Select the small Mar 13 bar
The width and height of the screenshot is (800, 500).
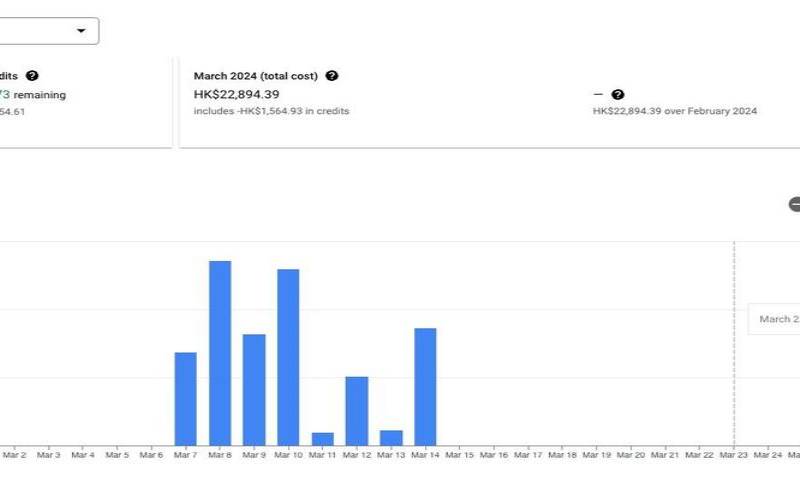point(391,438)
